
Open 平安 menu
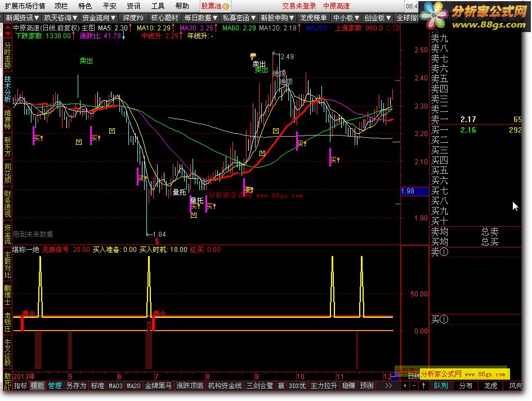109,6
